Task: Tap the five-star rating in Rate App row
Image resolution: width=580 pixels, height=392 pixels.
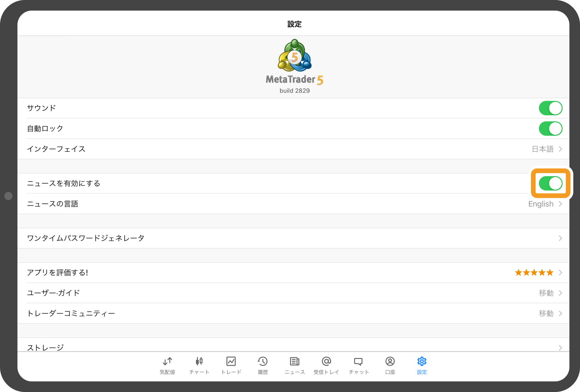Action: [534, 273]
